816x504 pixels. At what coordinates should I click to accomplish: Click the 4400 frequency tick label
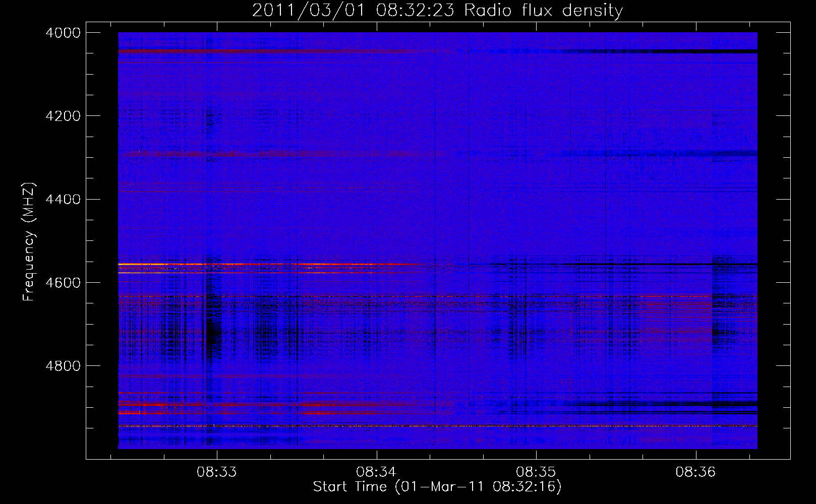point(63,200)
